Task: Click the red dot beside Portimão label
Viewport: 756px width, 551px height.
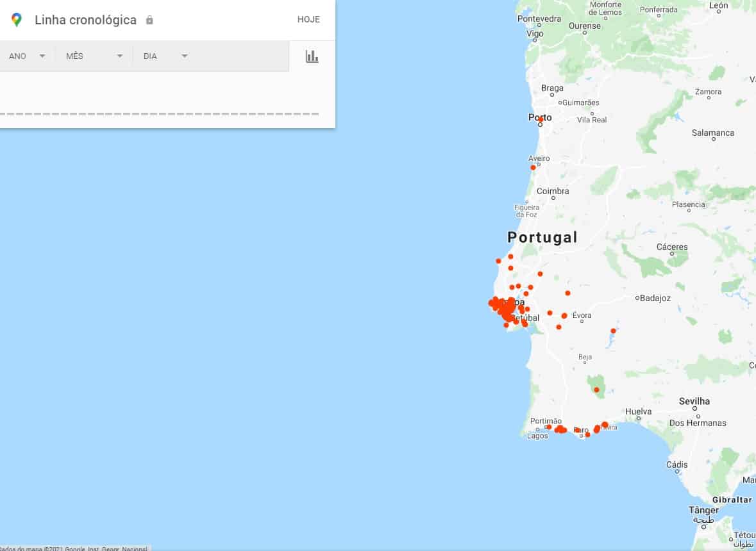Action: point(549,427)
